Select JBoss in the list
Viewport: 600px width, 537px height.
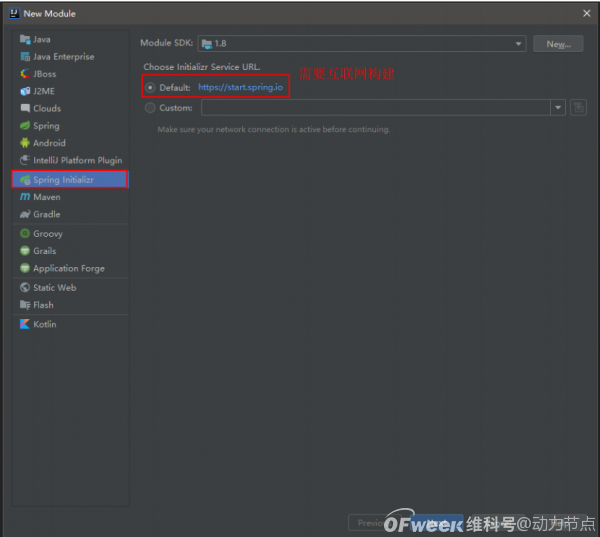71,74
